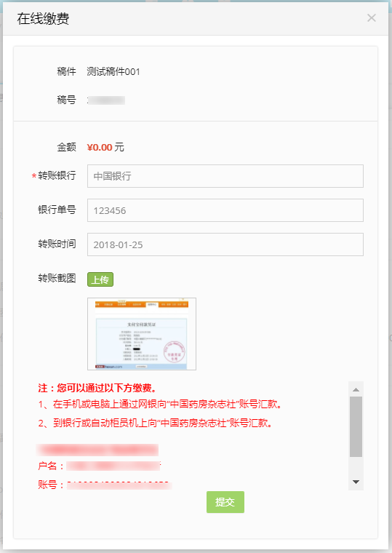Open the uploaded transfer screenshot thumbnail
392x553 pixels.
[x=142, y=334]
